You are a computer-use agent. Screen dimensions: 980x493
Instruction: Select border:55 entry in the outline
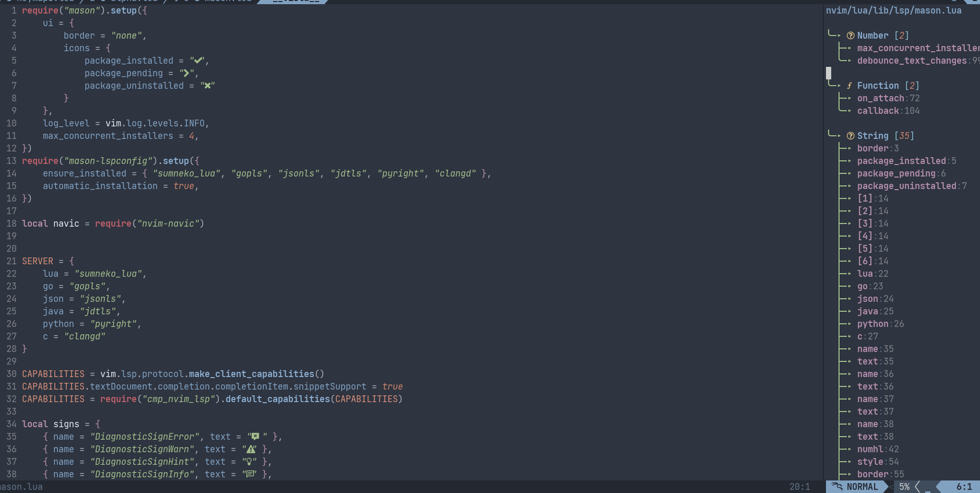tap(880, 474)
